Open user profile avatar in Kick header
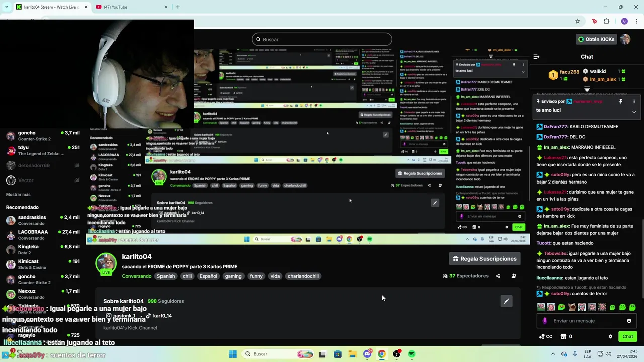The width and height of the screenshot is (644, 362). click(625, 39)
